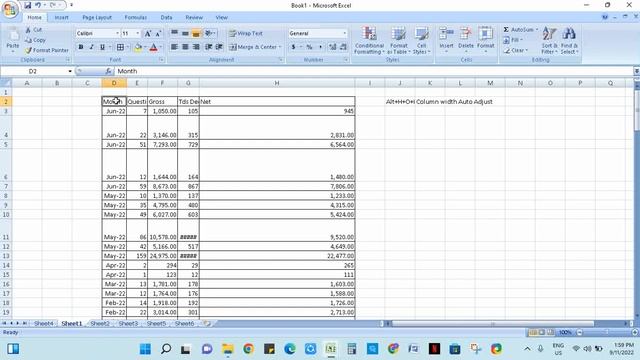
Task: Open the Clear menu
Action: pos(516,50)
